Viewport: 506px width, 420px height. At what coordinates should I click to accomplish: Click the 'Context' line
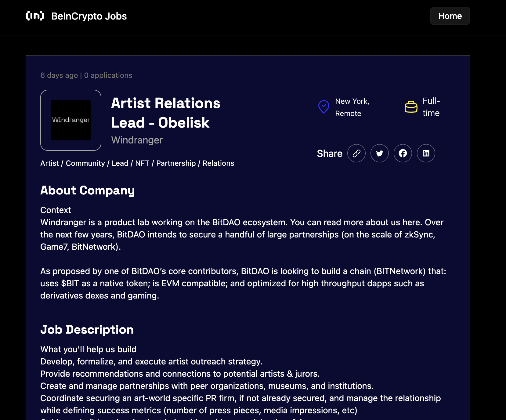[x=56, y=210]
